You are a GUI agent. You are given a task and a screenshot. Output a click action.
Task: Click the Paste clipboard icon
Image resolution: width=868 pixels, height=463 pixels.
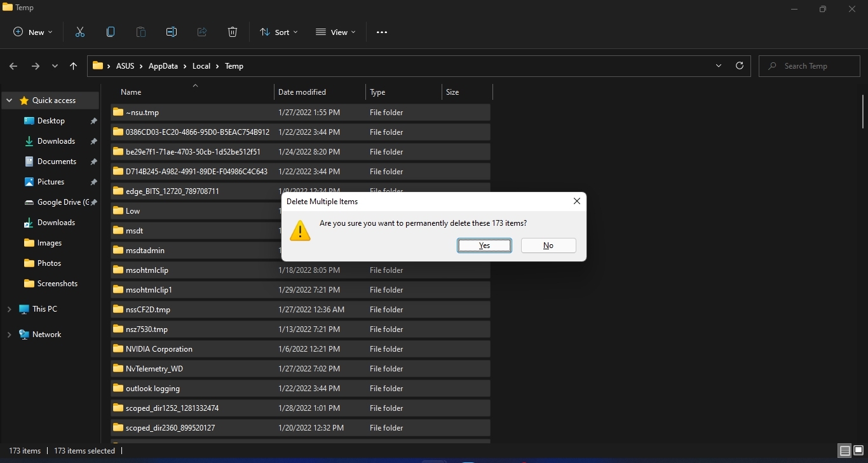point(141,32)
